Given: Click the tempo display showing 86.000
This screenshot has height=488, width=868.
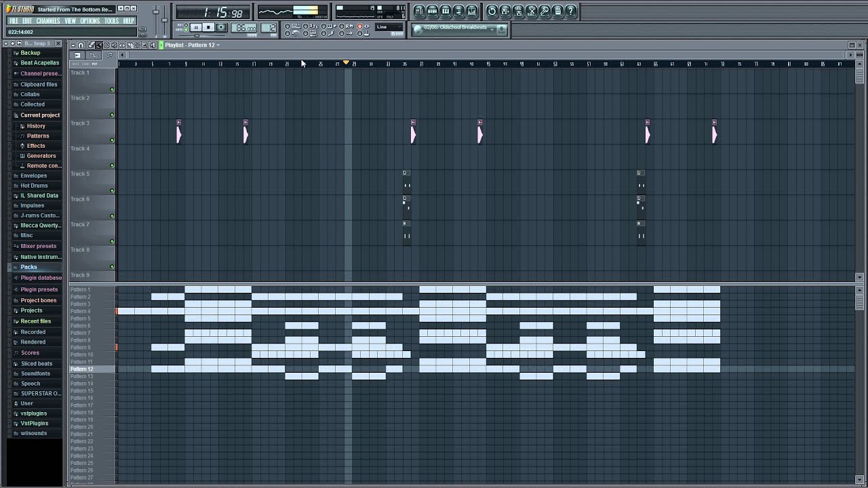Looking at the screenshot, I should tap(244, 28).
